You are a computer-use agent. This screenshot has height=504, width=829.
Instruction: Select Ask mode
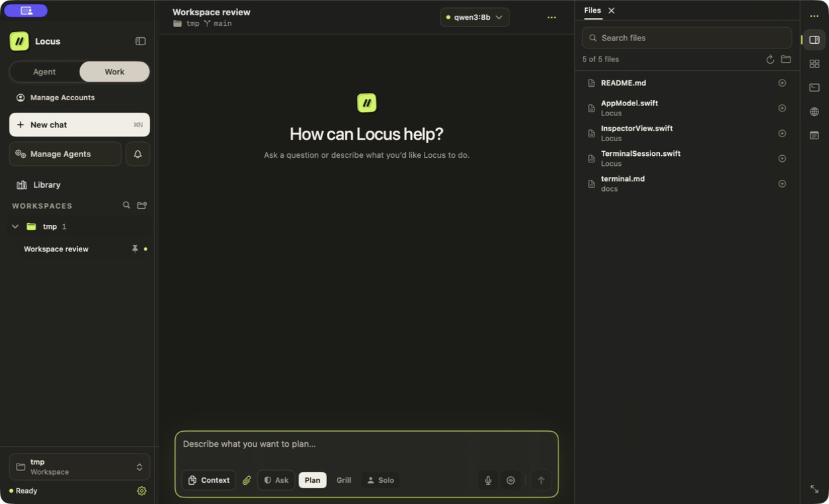[276, 480]
